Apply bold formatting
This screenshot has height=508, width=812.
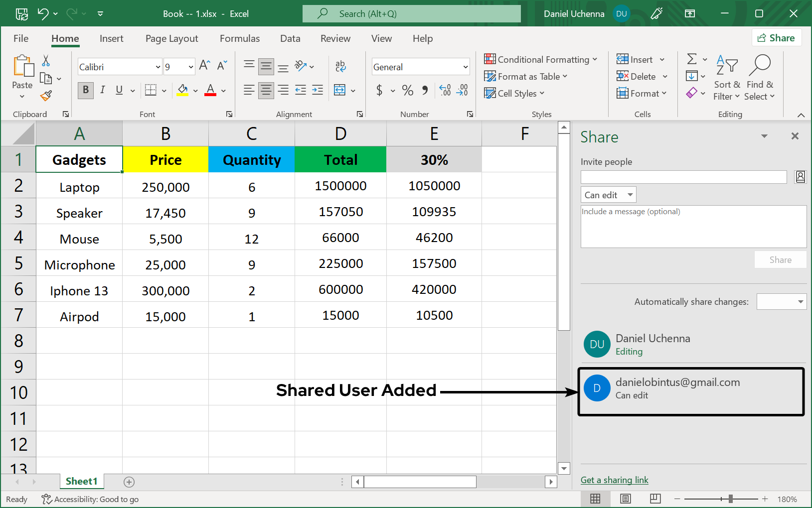click(x=85, y=90)
